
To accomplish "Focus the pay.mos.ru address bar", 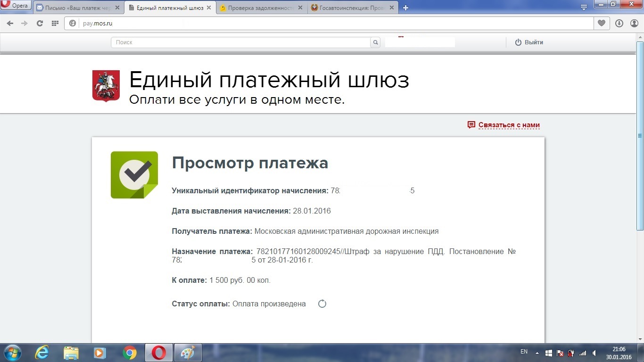I will point(329,23).
